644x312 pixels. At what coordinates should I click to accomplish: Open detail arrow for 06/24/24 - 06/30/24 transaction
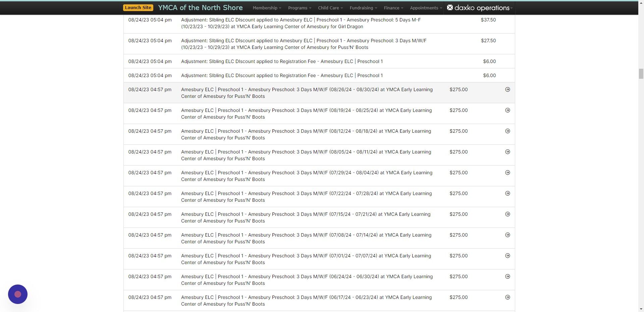point(507,276)
